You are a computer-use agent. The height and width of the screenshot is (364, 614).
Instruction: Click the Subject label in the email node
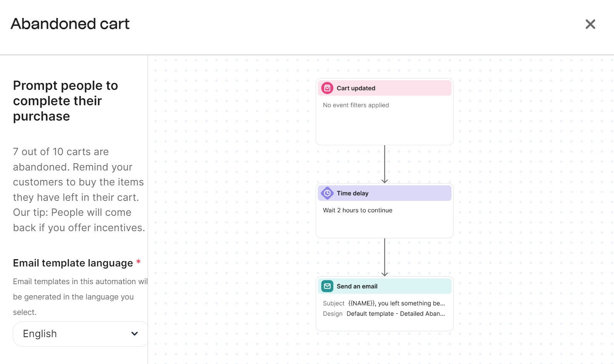click(x=333, y=303)
